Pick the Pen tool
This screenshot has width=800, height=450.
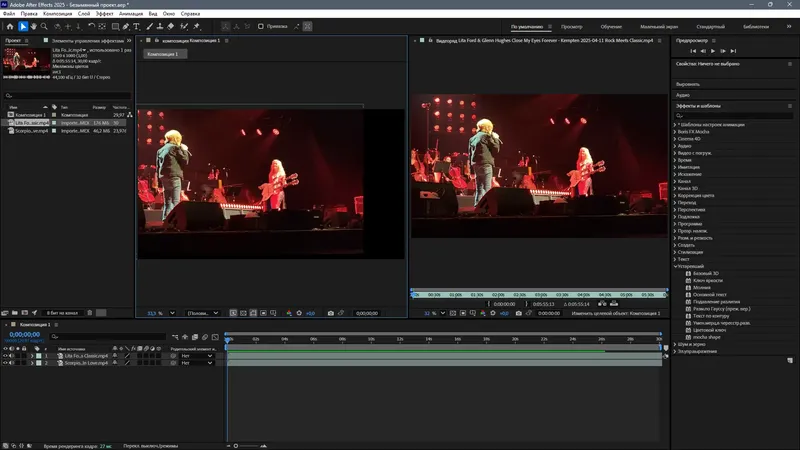[125, 27]
